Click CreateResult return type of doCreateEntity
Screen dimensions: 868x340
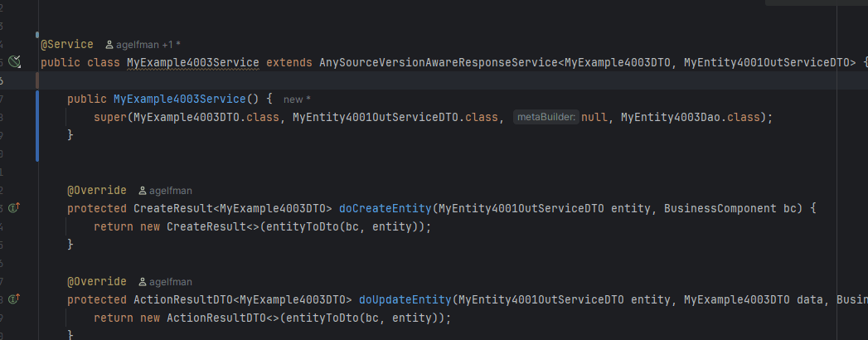coord(173,209)
